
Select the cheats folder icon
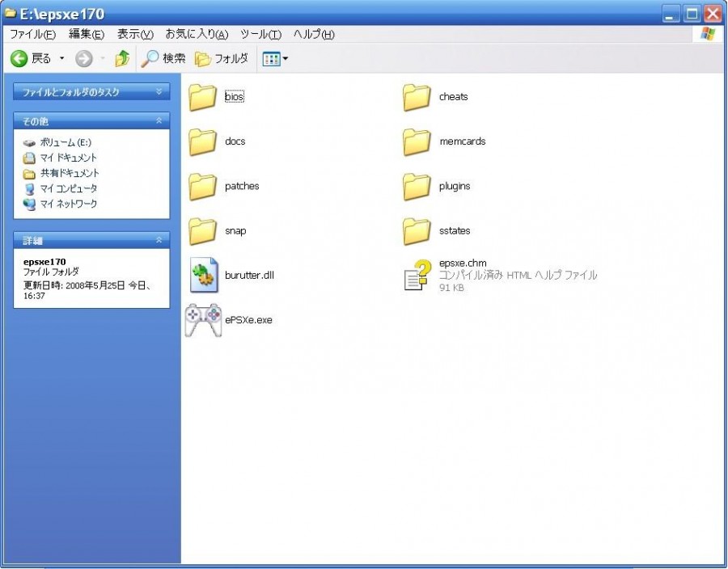coord(417,97)
